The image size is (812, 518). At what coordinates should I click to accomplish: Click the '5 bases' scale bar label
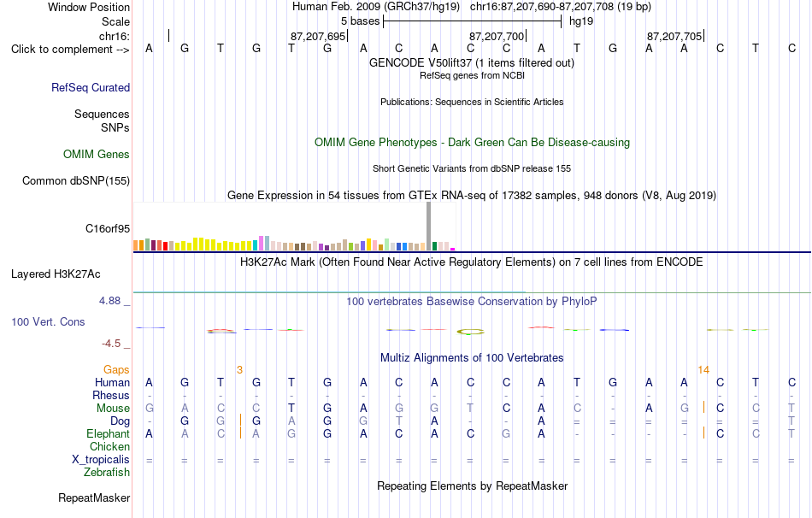(x=360, y=21)
